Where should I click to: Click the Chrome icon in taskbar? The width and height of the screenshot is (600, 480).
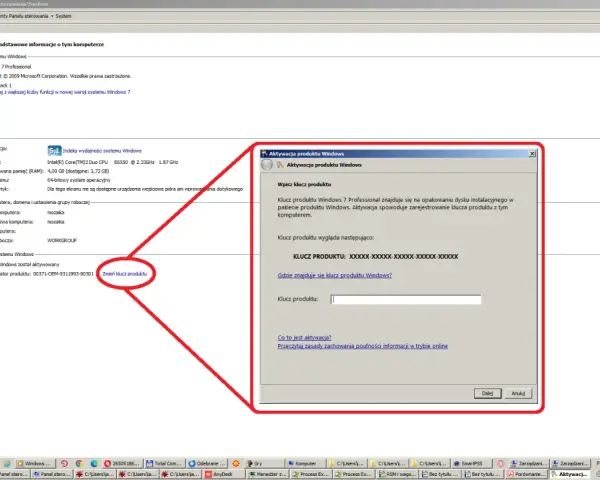click(x=79, y=464)
